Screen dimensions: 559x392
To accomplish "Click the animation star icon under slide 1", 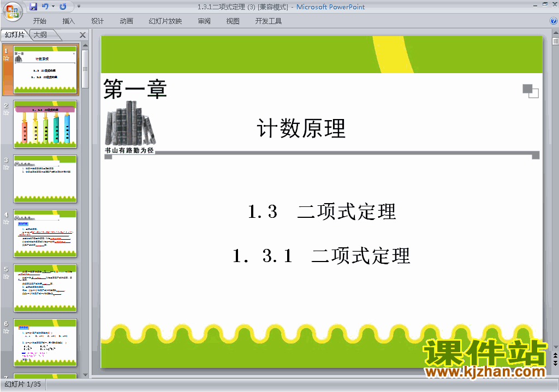I will (6, 58).
